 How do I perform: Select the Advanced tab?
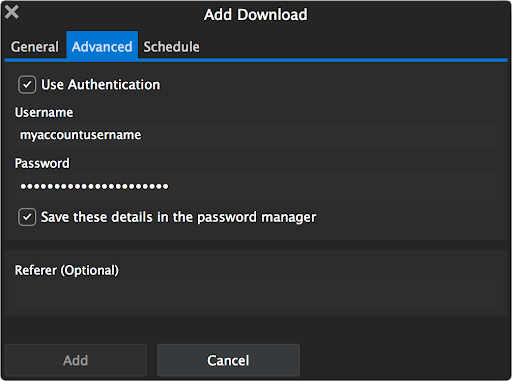102,46
